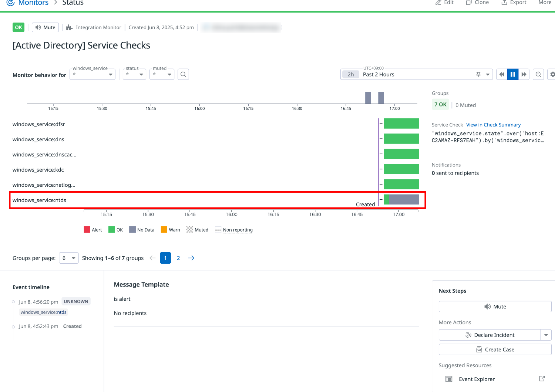555x392 pixels.
Task: Go to previous page arrow
Action: pyautogui.click(x=152, y=258)
